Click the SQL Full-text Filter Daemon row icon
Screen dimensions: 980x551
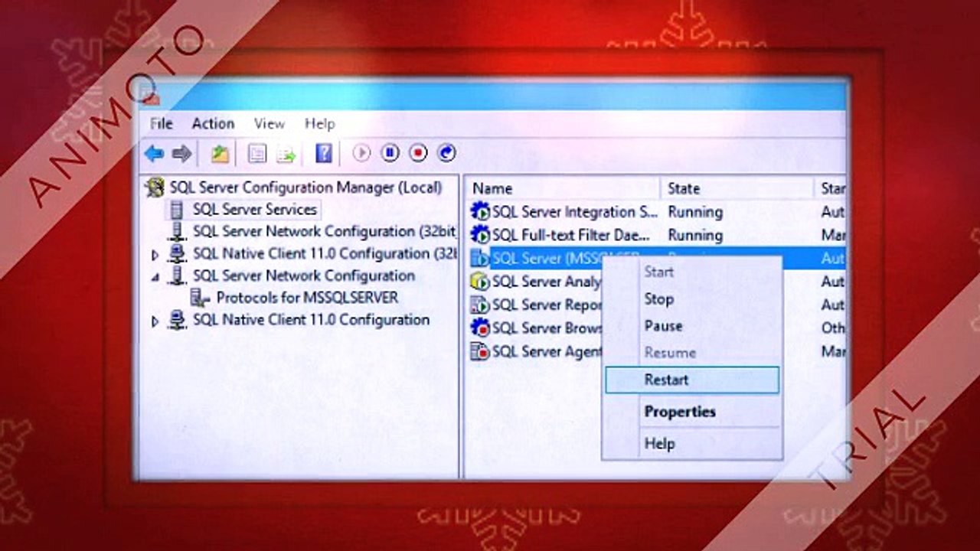click(x=480, y=235)
